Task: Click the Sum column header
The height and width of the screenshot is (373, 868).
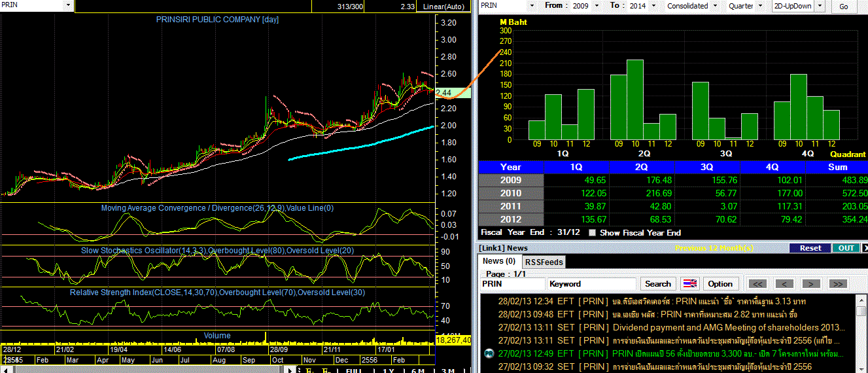Action: click(837, 167)
